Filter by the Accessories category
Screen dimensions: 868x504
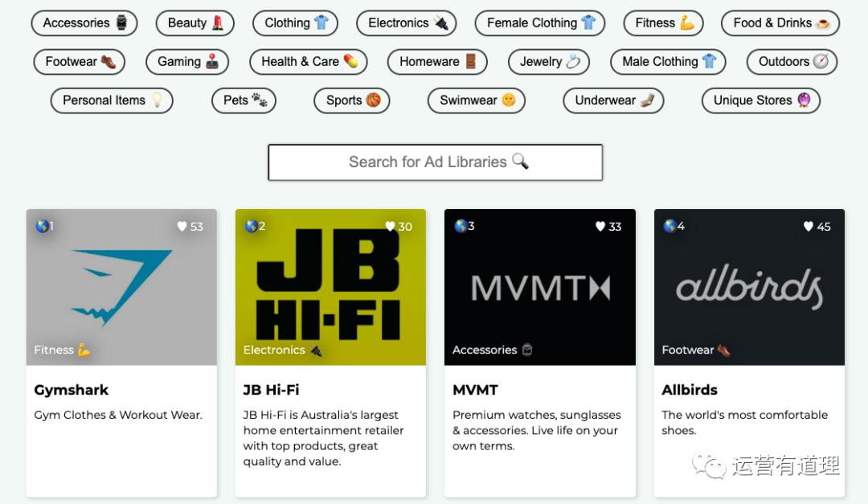point(84,23)
